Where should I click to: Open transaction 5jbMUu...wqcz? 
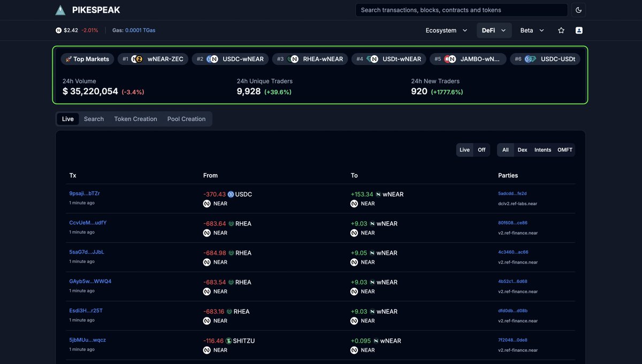[x=88, y=340]
